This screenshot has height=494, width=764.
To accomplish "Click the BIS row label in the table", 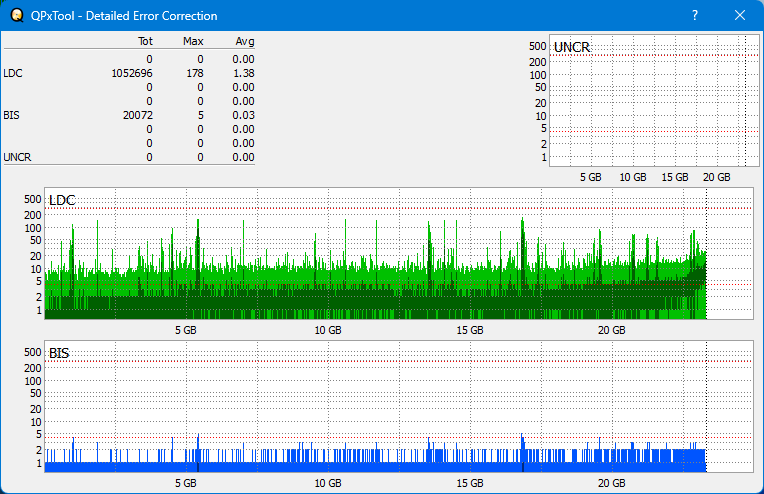I will (11, 115).
